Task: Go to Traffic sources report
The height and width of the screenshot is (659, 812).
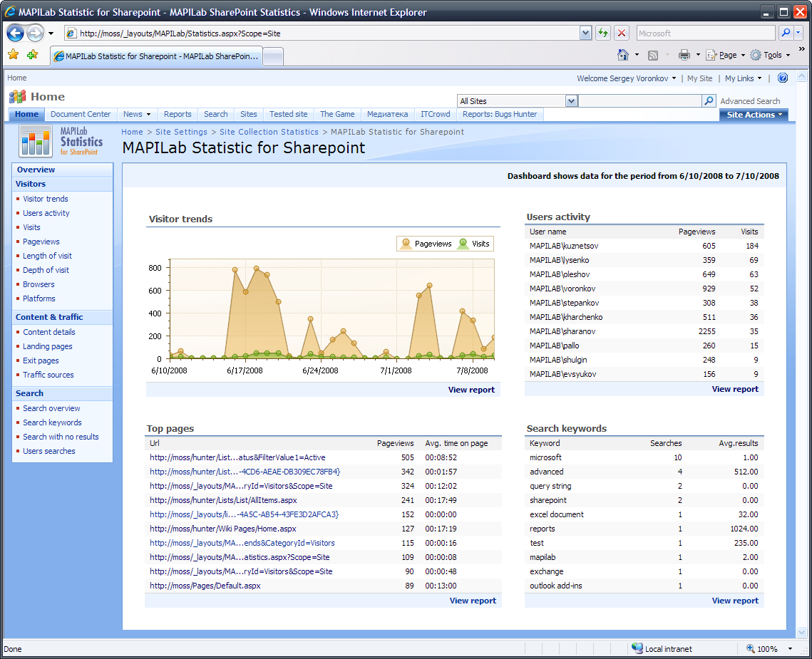Action: click(x=48, y=375)
